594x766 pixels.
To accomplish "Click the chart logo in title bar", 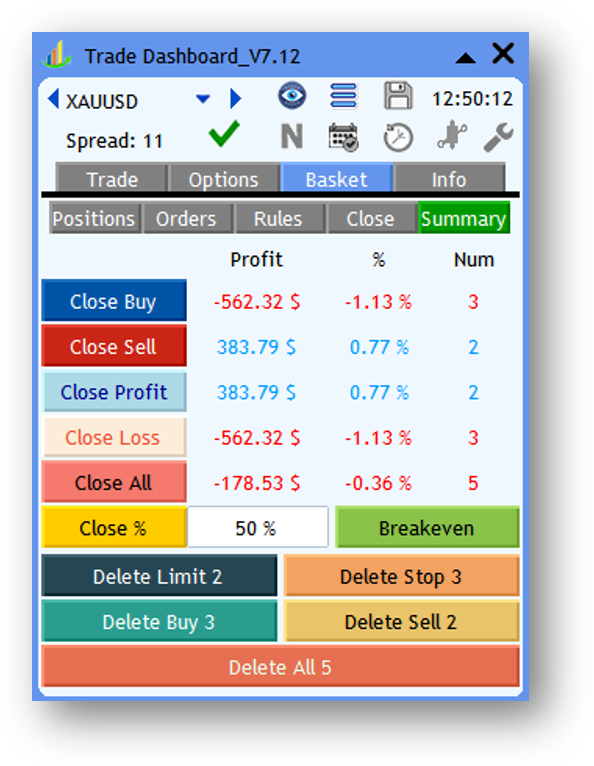I will tap(57, 54).
